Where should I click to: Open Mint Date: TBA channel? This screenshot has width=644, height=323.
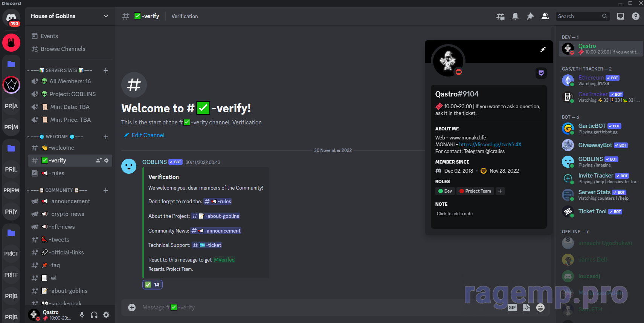pyautogui.click(x=70, y=107)
